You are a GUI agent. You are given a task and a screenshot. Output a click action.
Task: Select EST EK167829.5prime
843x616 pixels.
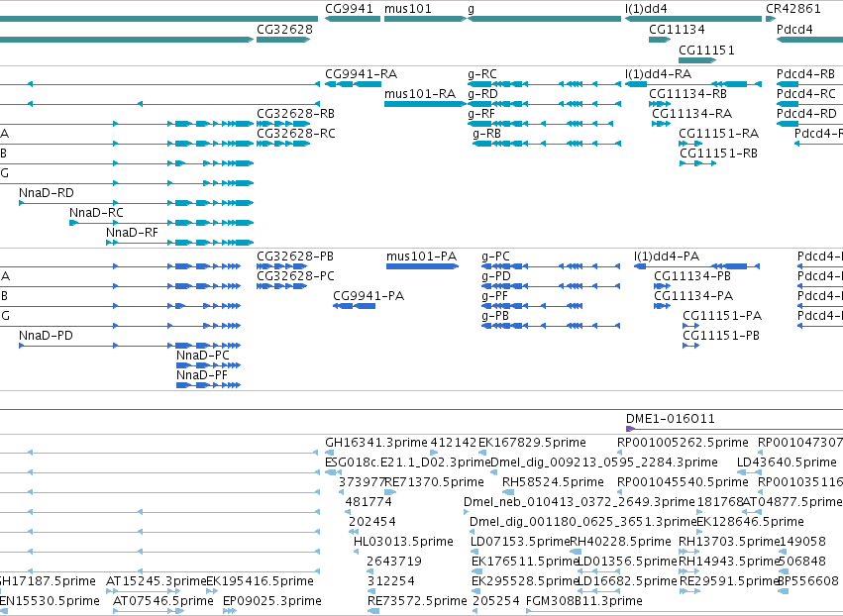(532, 443)
